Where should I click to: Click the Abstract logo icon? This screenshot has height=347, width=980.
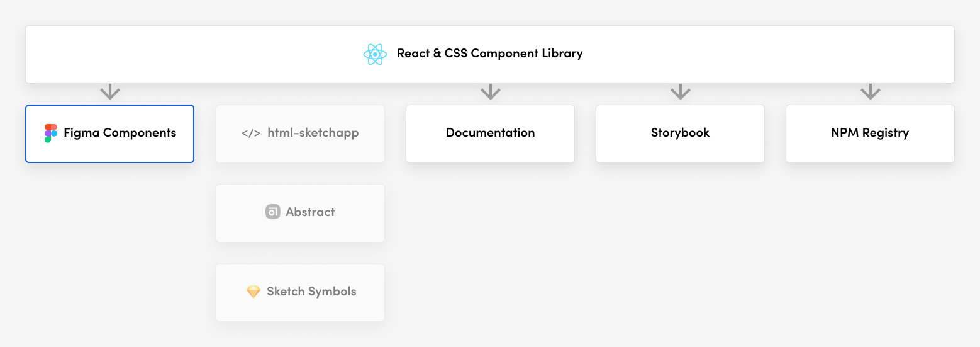coord(272,212)
